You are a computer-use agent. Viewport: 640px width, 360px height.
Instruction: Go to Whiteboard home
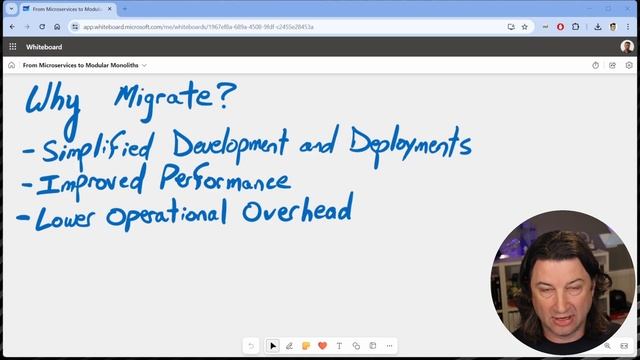[x=11, y=65]
